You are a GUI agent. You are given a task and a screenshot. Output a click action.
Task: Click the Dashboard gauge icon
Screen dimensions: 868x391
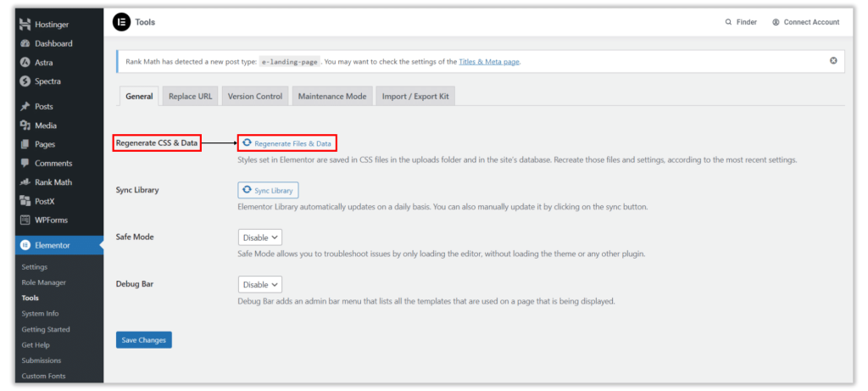click(x=25, y=44)
